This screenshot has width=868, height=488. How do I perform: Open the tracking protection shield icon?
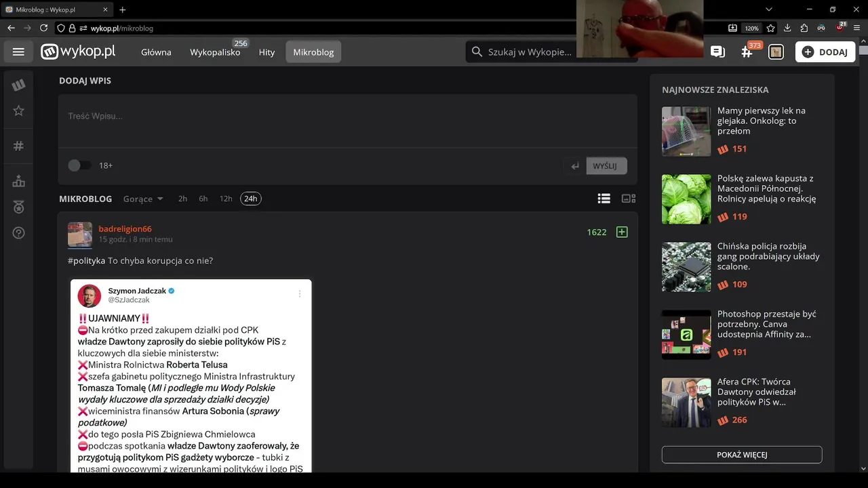tap(61, 28)
